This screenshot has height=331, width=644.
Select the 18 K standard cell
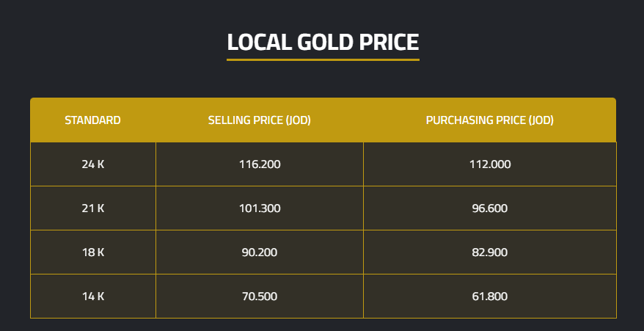[x=92, y=252]
